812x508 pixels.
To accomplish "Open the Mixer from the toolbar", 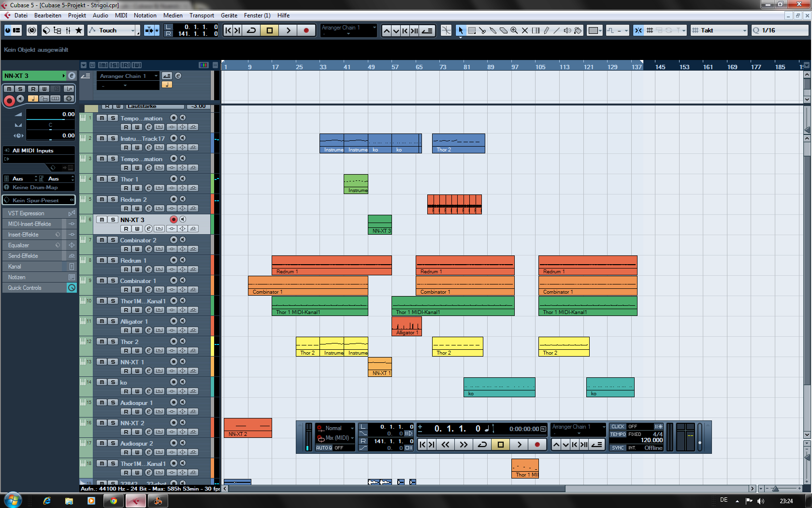I will pos(68,30).
